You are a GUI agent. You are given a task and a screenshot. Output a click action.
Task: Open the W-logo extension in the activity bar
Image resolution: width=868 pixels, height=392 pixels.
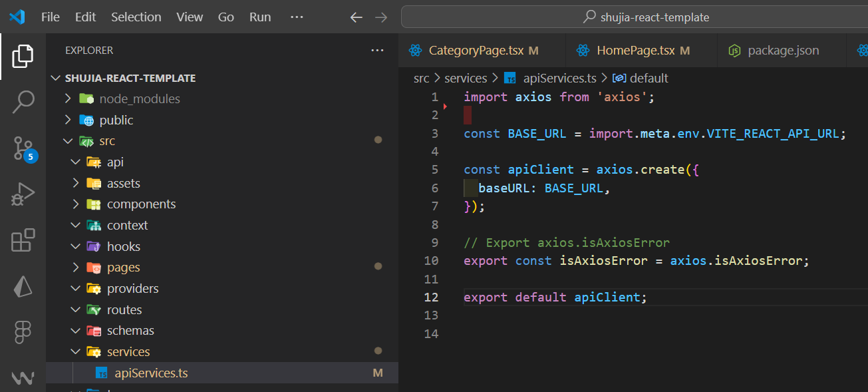pos(23,377)
